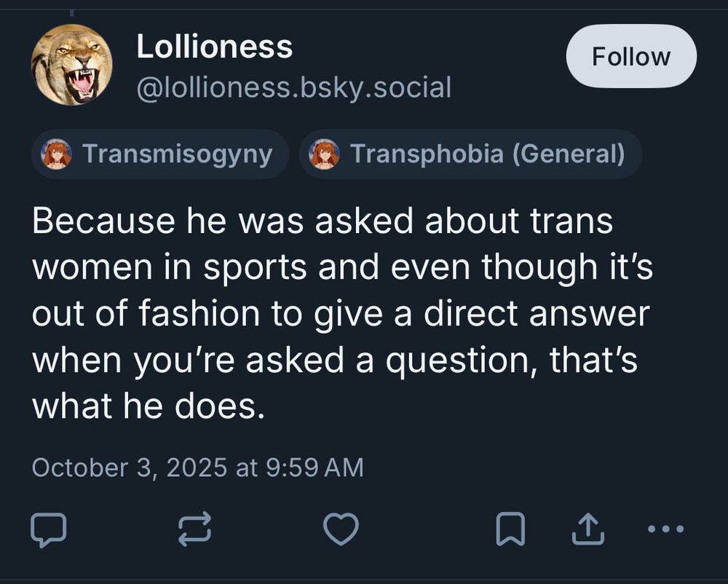The image size is (728, 584).
Task: Repost using the arrows icon
Action: click(195, 529)
